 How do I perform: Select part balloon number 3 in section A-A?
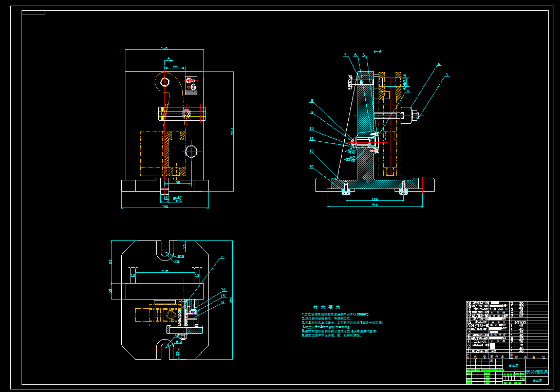(x=446, y=76)
